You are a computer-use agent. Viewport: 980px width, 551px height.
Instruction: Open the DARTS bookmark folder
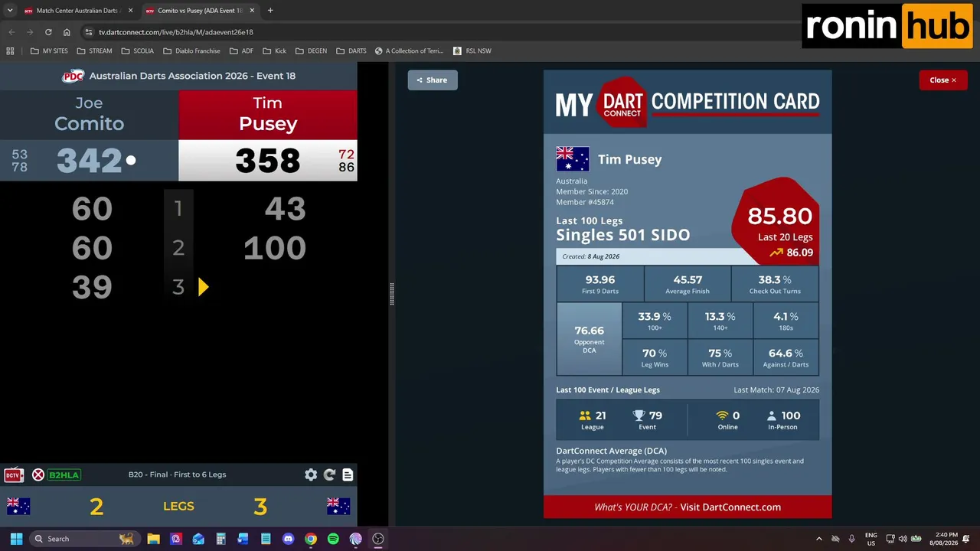(x=351, y=51)
